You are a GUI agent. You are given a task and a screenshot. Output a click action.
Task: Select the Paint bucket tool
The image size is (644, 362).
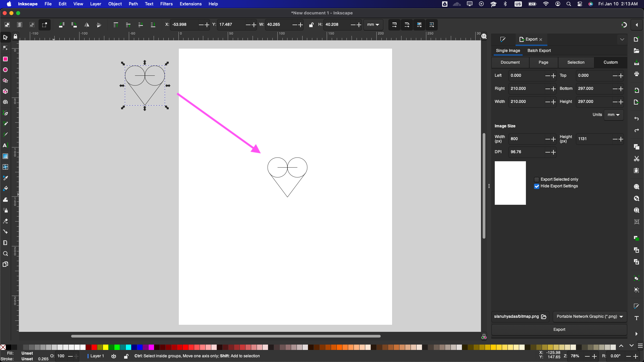[5, 188]
